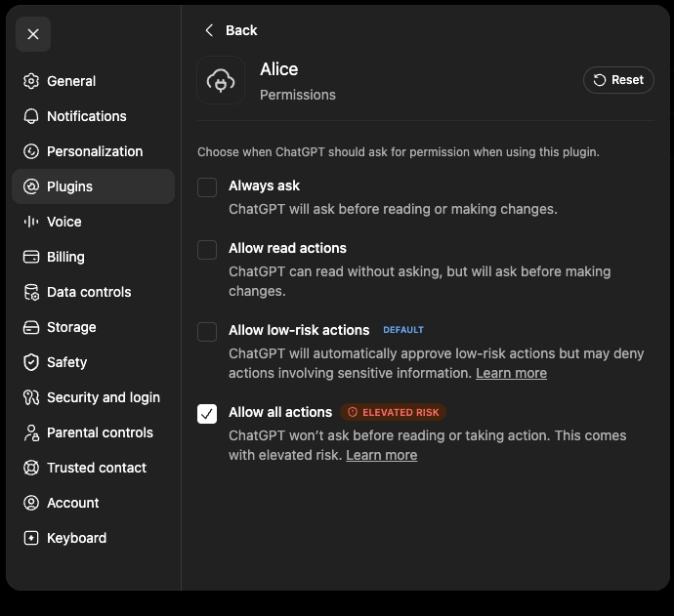
Task: Open the Notifications settings tab
Action: pyautogui.click(x=93, y=116)
